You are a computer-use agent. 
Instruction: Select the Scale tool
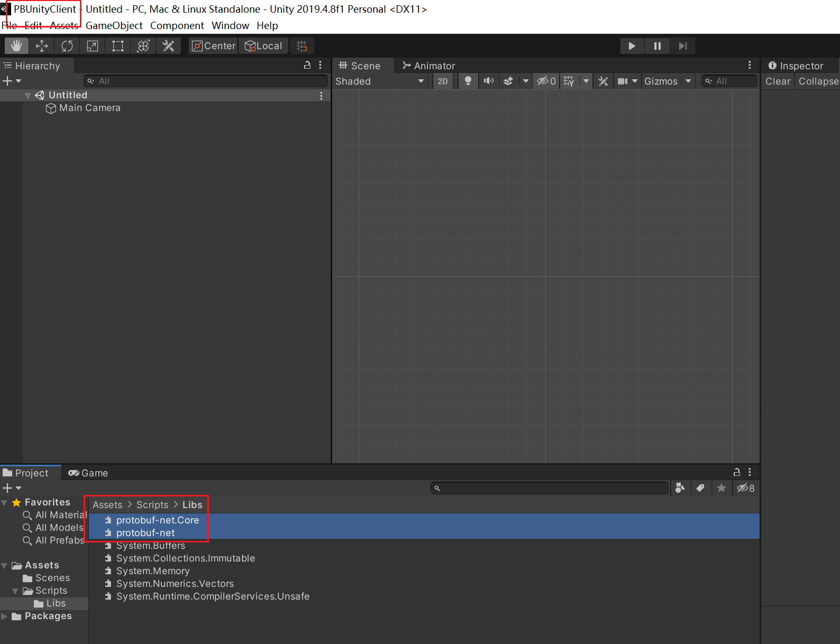click(x=93, y=46)
